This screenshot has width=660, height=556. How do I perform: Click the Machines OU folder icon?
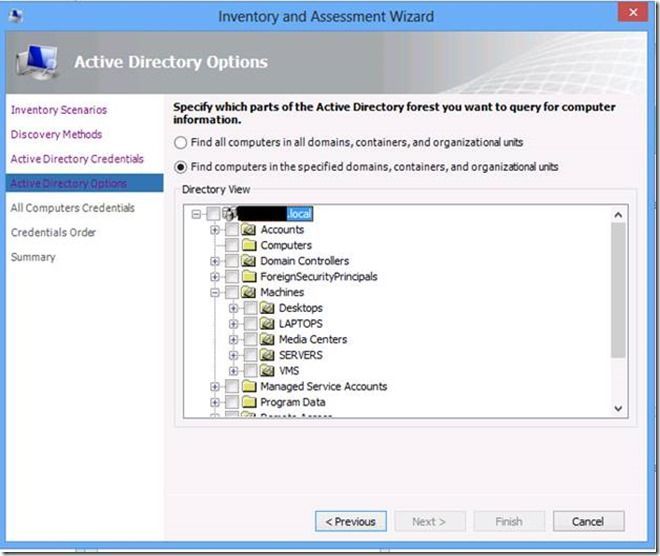point(249,292)
